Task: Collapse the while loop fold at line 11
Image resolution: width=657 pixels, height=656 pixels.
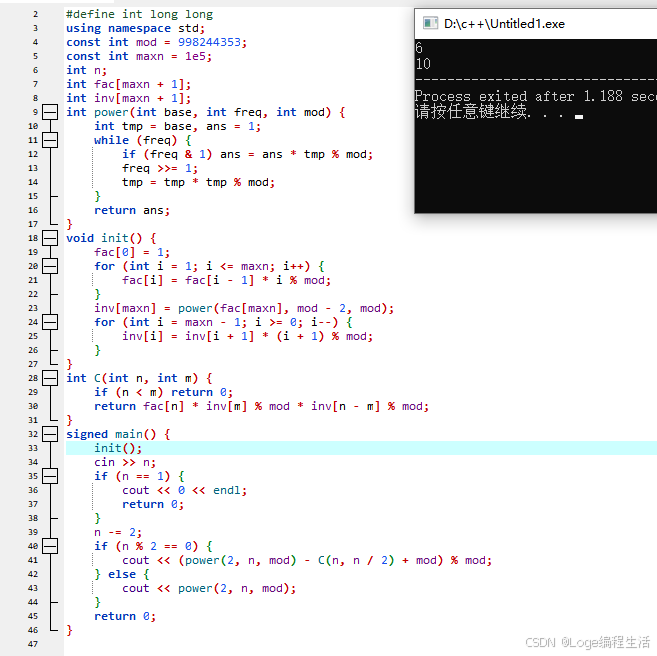Action: pos(50,140)
